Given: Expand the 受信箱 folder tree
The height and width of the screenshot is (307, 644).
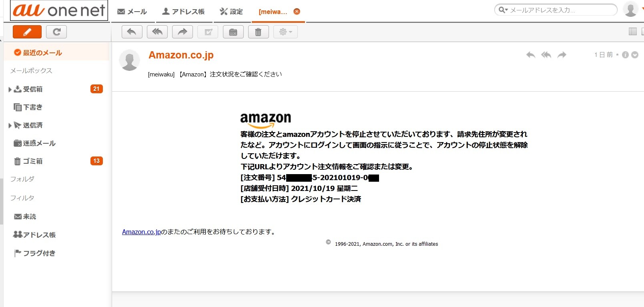Looking at the screenshot, I should click(x=10, y=89).
